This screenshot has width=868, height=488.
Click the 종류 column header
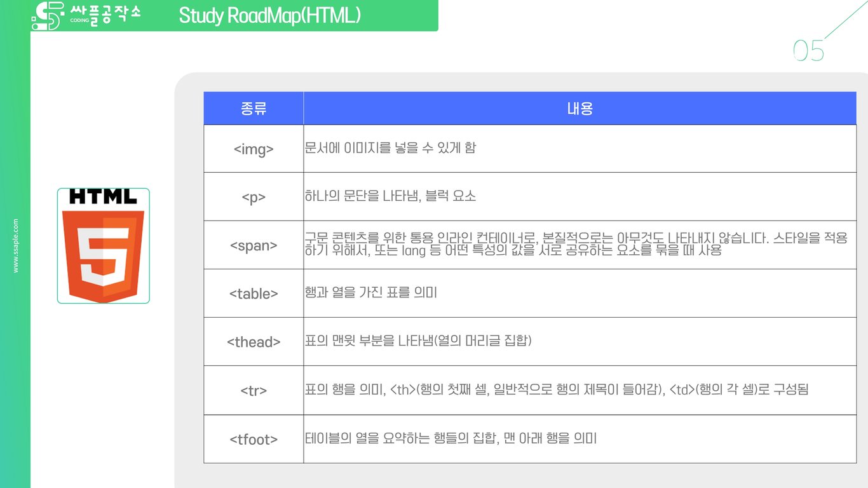[253, 108]
